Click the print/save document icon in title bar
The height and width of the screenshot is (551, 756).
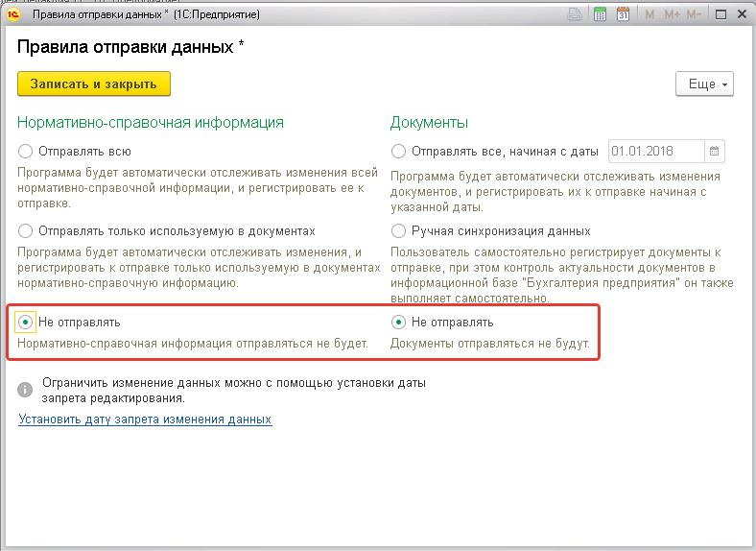576,14
